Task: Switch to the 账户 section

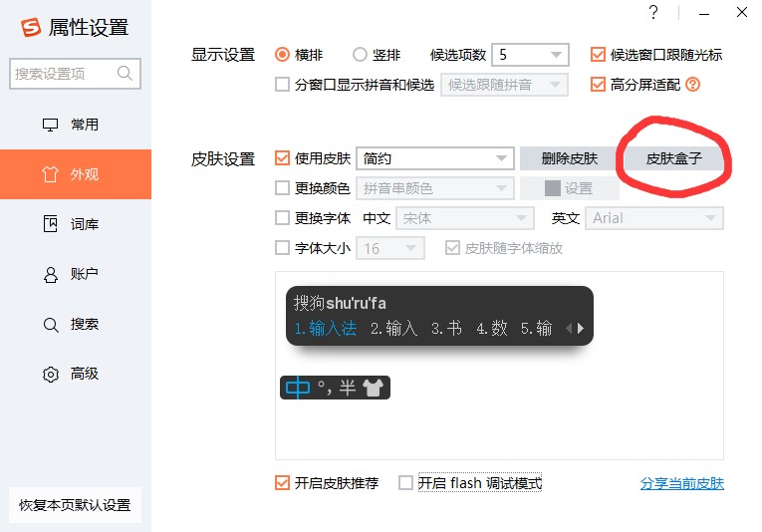Action: [76, 274]
